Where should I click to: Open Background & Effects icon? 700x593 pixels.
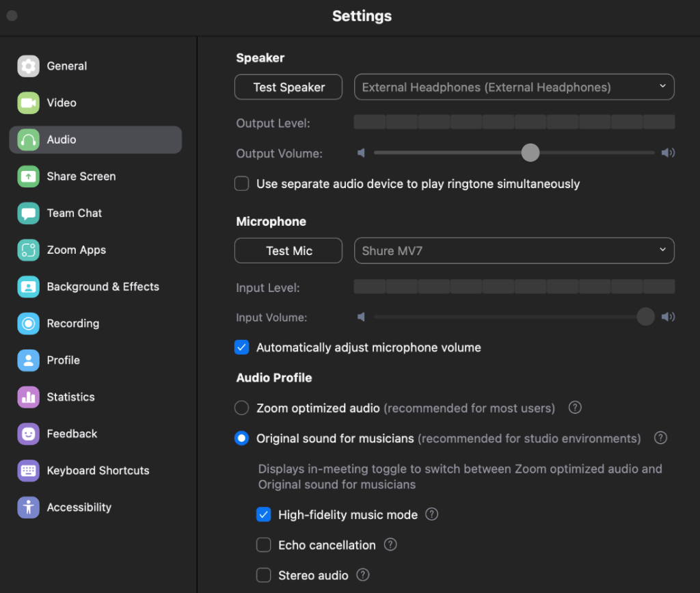pyautogui.click(x=28, y=287)
